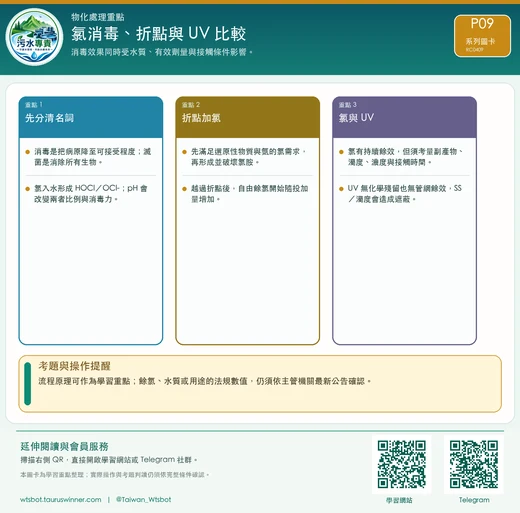The image size is (520, 513).
Task: Click the bullet starting 先滿足還原性物質
Action: (248, 157)
